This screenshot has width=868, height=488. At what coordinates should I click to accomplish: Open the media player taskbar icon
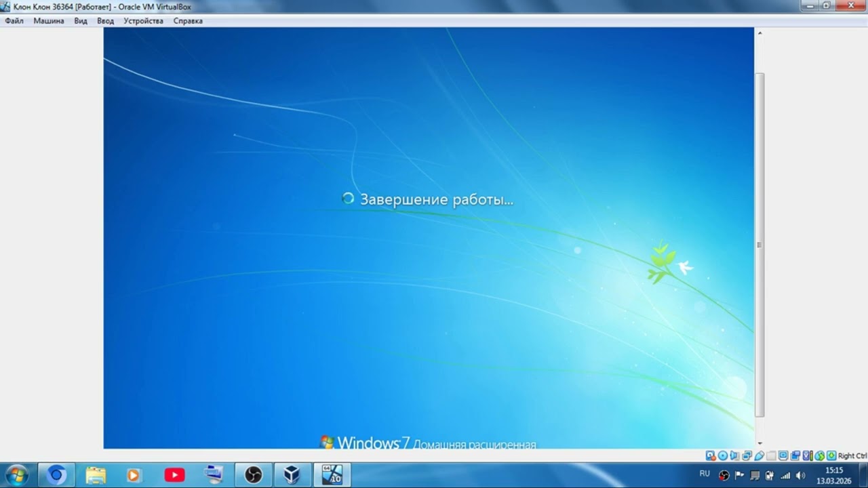point(134,475)
